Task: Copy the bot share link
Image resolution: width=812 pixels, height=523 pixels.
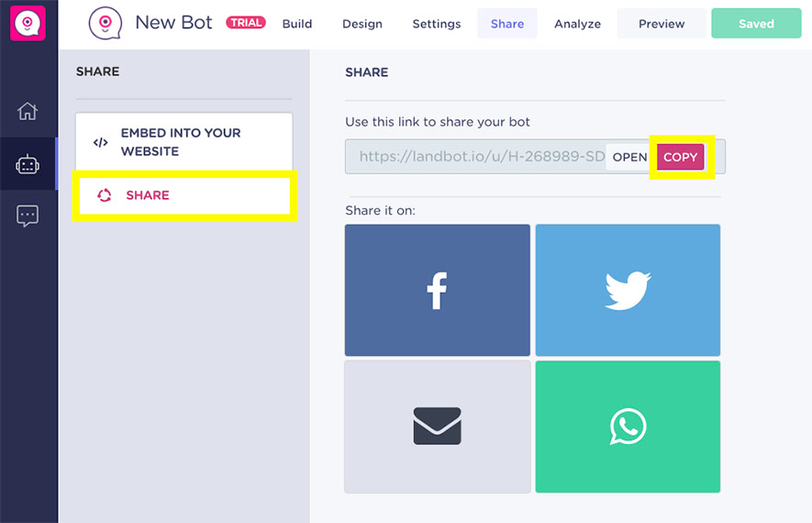Action: pyautogui.click(x=681, y=157)
